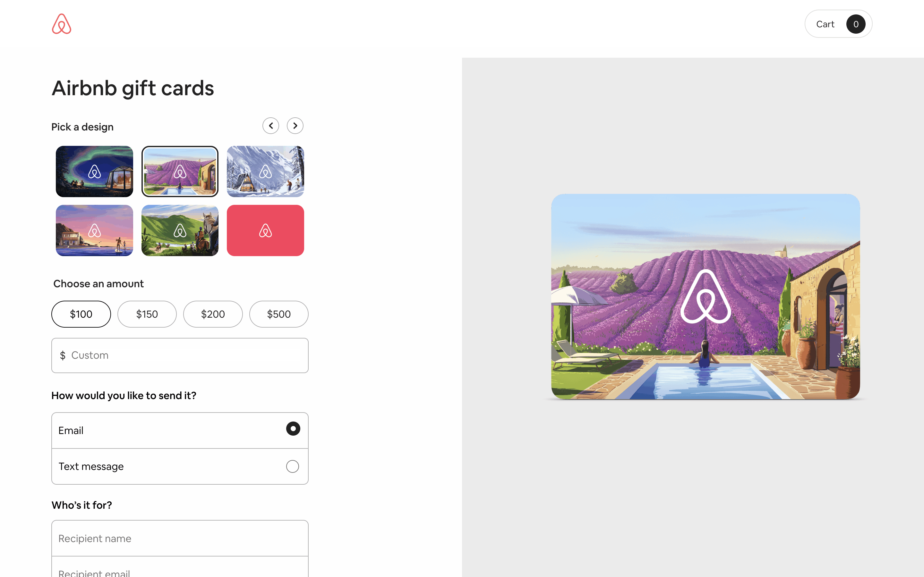Screen dimensions: 924x577
Task: Click the Airbnb logo in header
Action: click(x=62, y=24)
